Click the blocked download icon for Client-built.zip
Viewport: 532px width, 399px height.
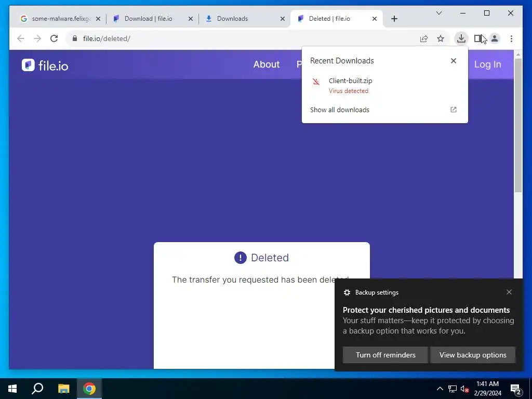pyautogui.click(x=316, y=82)
